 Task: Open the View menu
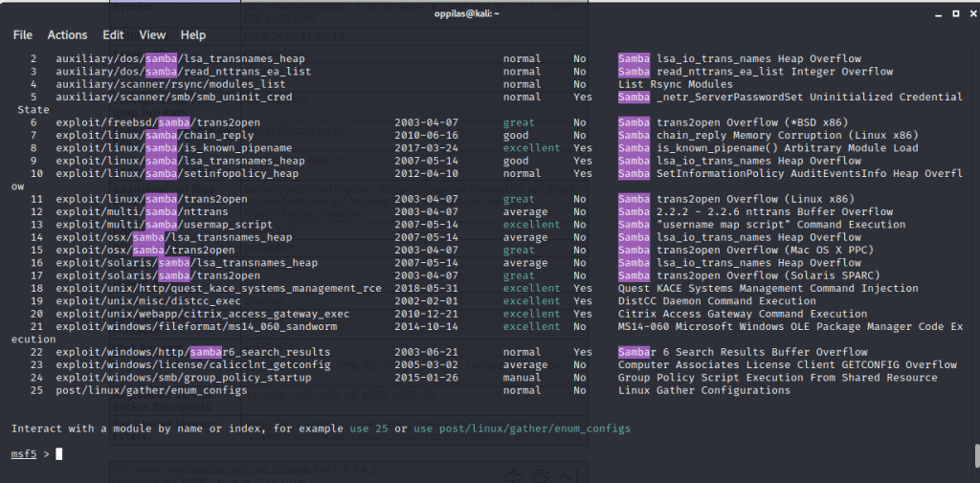click(x=152, y=34)
